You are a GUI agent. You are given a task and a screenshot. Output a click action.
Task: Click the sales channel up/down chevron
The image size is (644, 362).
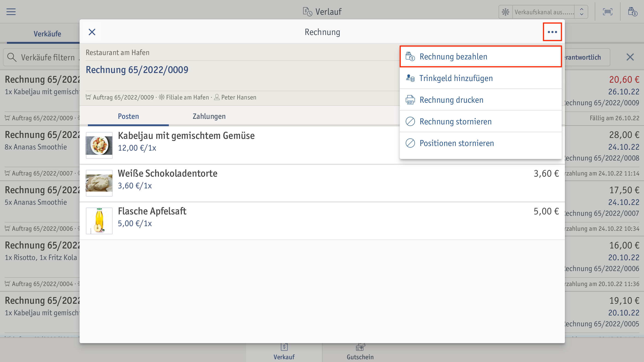coord(581,12)
